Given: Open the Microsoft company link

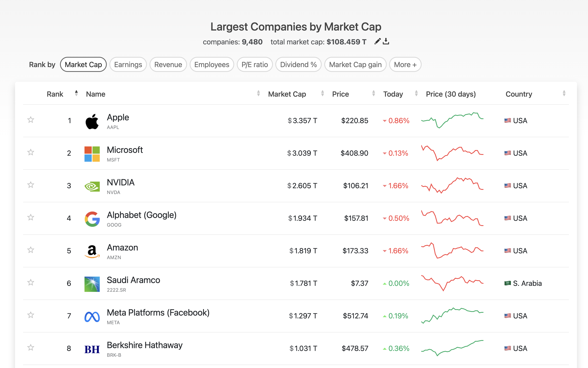Looking at the screenshot, I should pos(125,150).
